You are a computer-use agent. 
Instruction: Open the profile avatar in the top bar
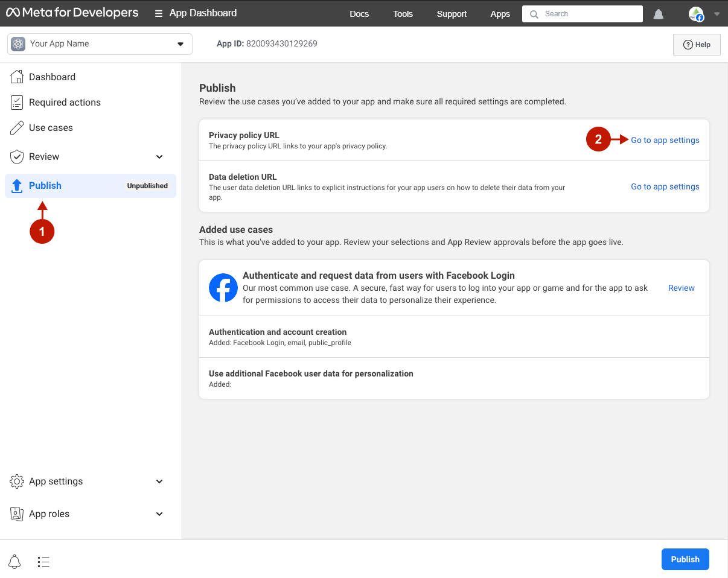(x=697, y=14)
